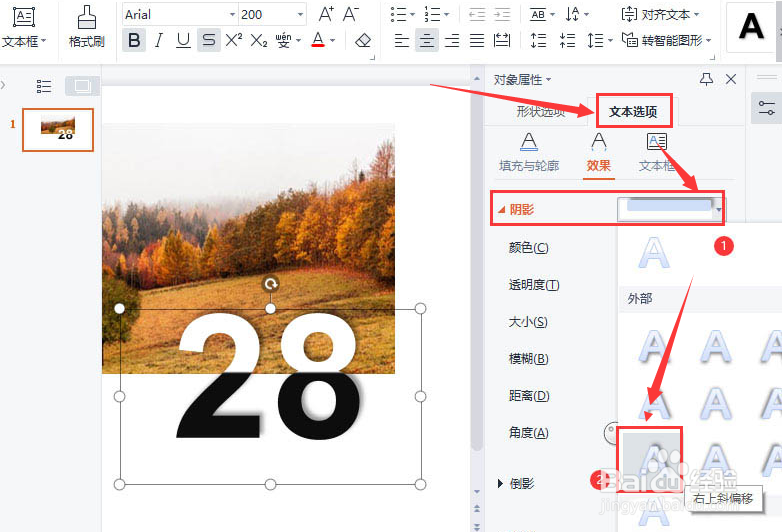Open the Fill and Outline (填充与轮廓) section

[529, 152]
